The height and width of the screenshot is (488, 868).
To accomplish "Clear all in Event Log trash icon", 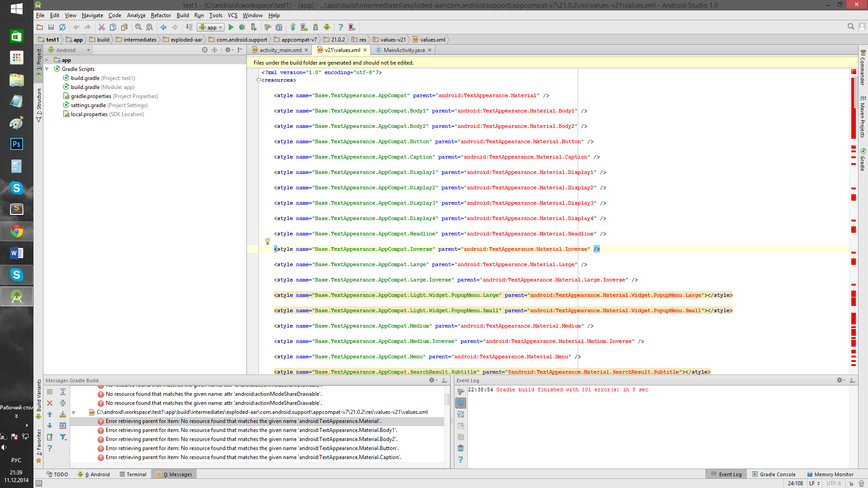I will tap(461, 448).
